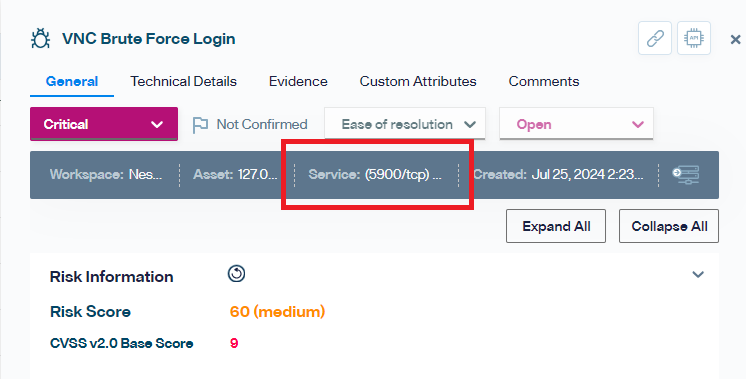Image resolution: width=746 pixels, height=379 pixels.
Task: Click the Not Confirmed flag icon
Action: tap(200, 125)
